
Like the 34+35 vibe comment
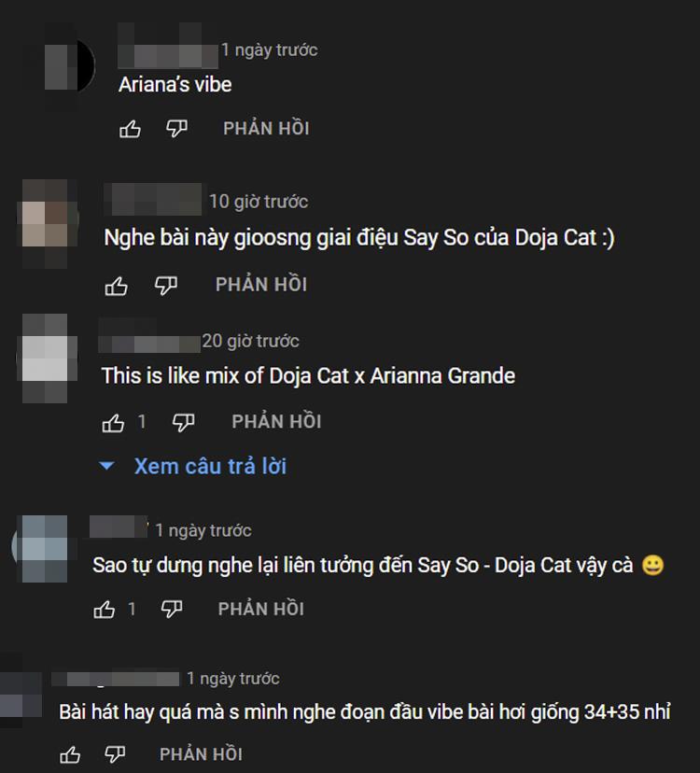69,754
